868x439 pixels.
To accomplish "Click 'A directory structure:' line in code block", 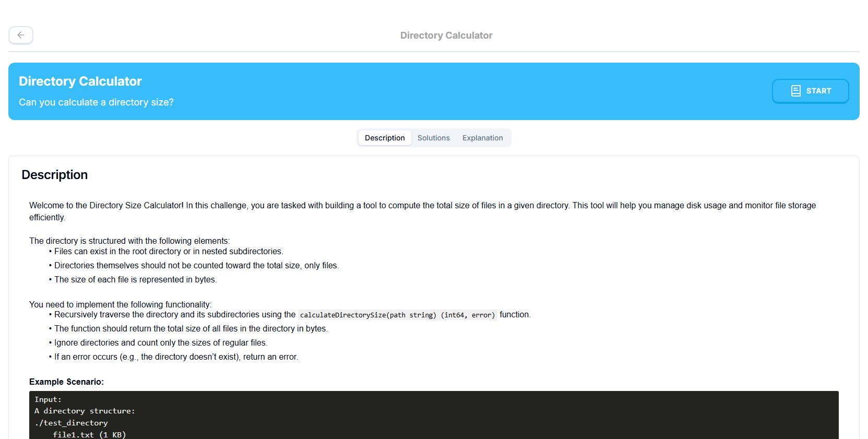I will pos(85,411).
